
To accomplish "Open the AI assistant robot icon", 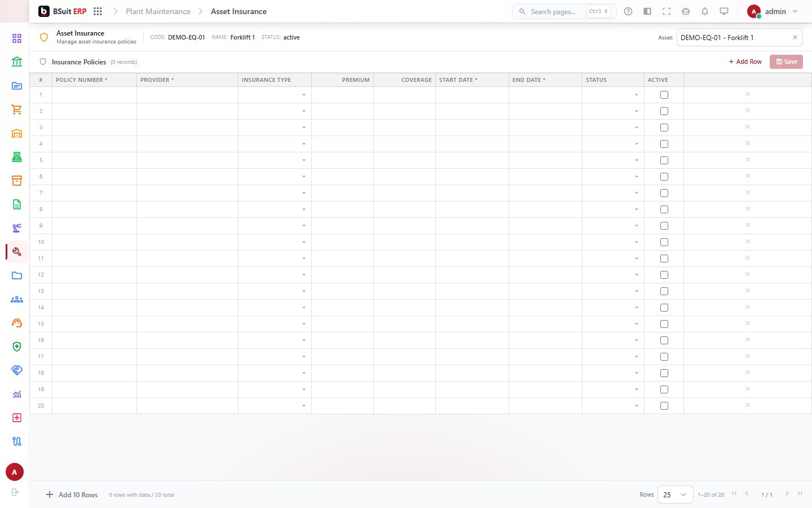I will click(x=686, y=11).
